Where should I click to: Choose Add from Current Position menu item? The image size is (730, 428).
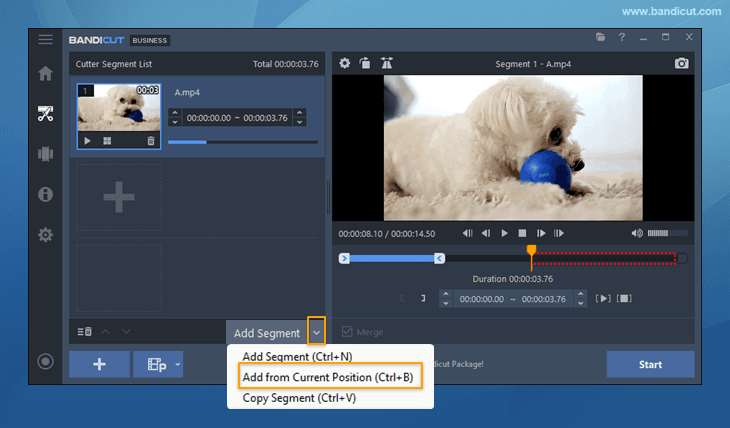[x=328, y=376]
